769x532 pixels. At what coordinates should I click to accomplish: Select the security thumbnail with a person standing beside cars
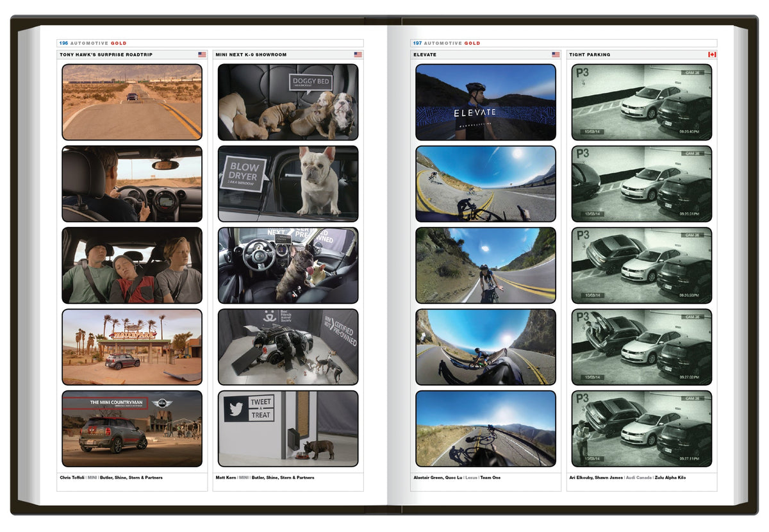tap(641, 429)
